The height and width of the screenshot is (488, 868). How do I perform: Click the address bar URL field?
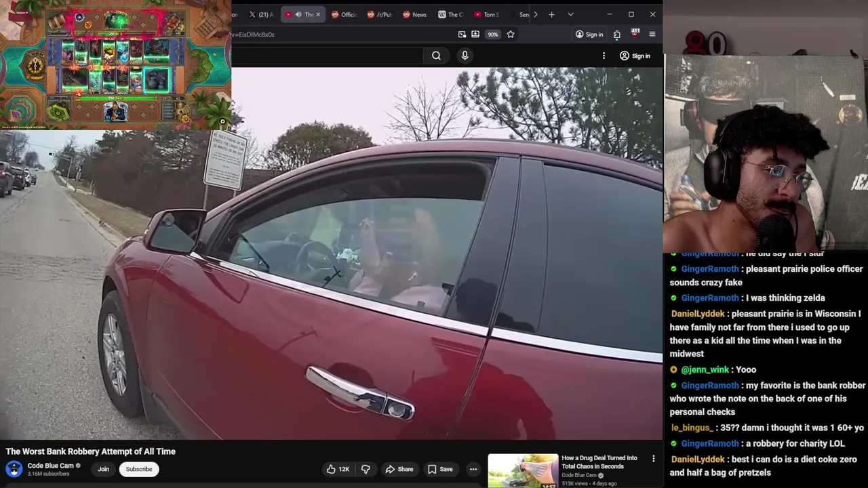point(342,35)
